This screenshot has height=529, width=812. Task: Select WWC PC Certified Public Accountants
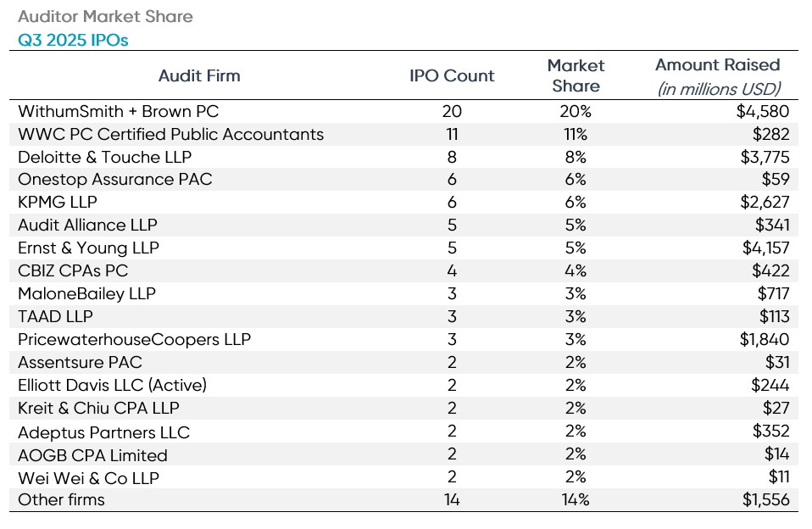[170, 134]
